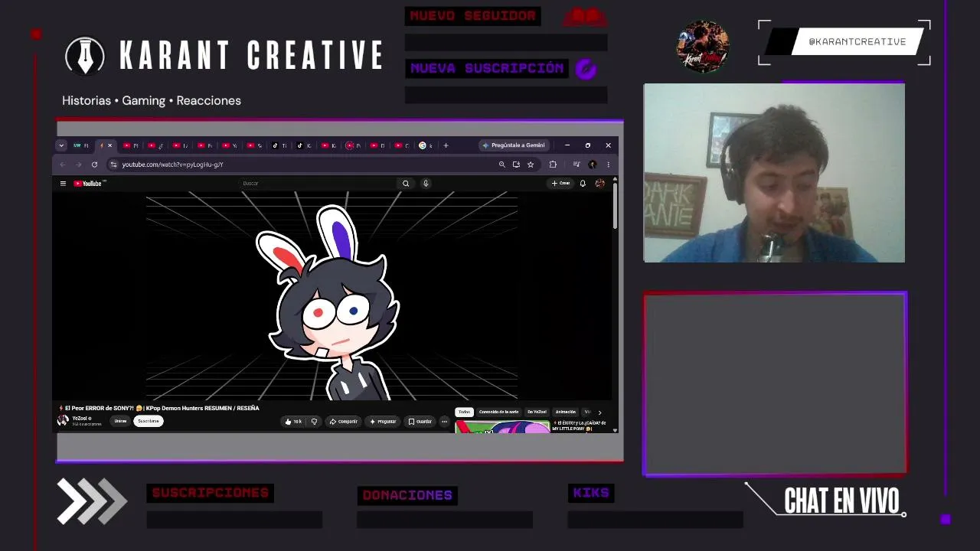Screen dimensions: 980x551
Task: Open Chrome media controls icon
Action: pyautogui.click(x=577, y=165)
